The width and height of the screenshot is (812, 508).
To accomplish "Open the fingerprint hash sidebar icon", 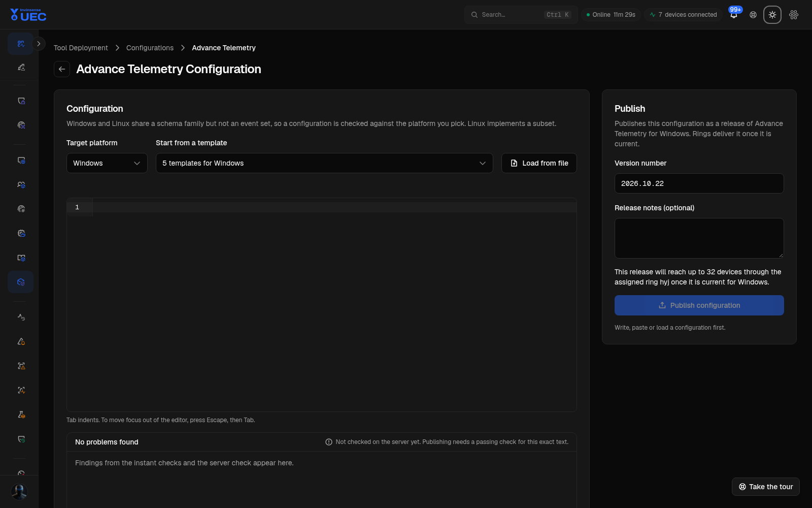I will pyautogui.click(x=21, y=209).
